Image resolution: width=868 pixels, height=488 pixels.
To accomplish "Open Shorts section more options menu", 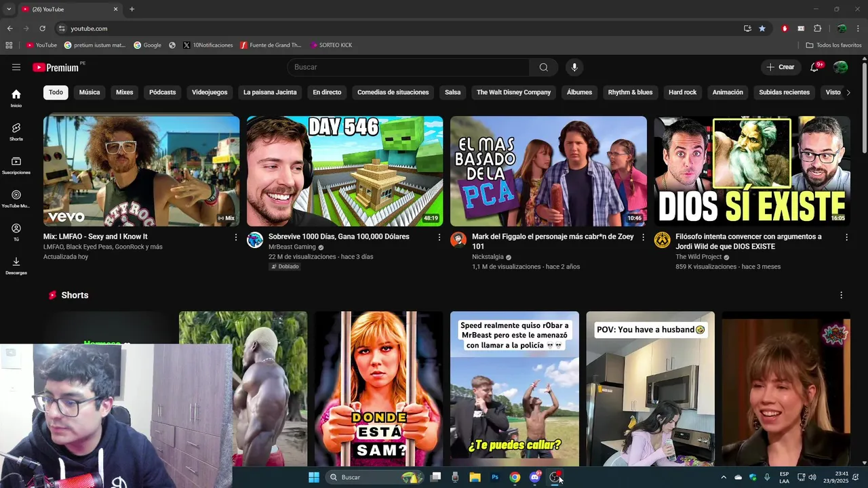I will click(x=841, y=296).
